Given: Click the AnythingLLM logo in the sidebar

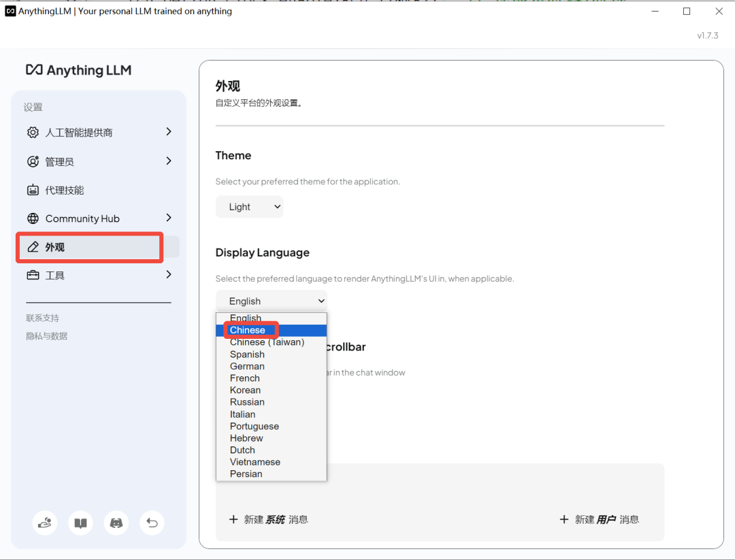Looking at the screenshot, I should coord(78,70).
